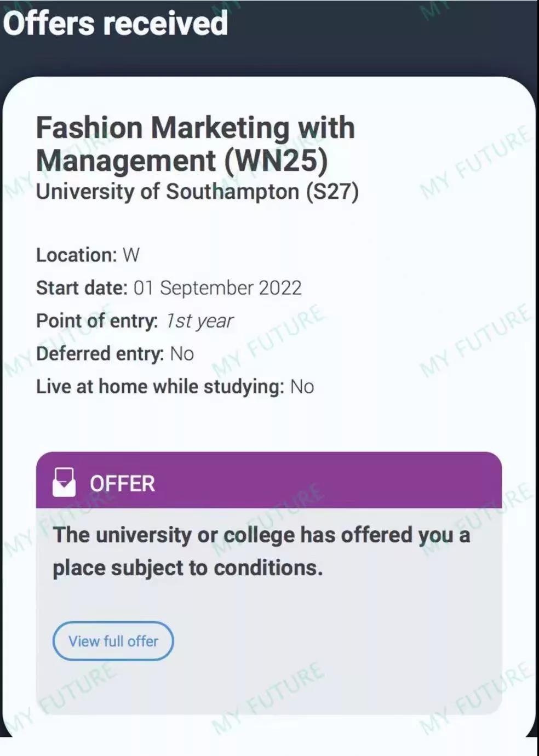Click the Point of entry 1st year

(135, 320)
